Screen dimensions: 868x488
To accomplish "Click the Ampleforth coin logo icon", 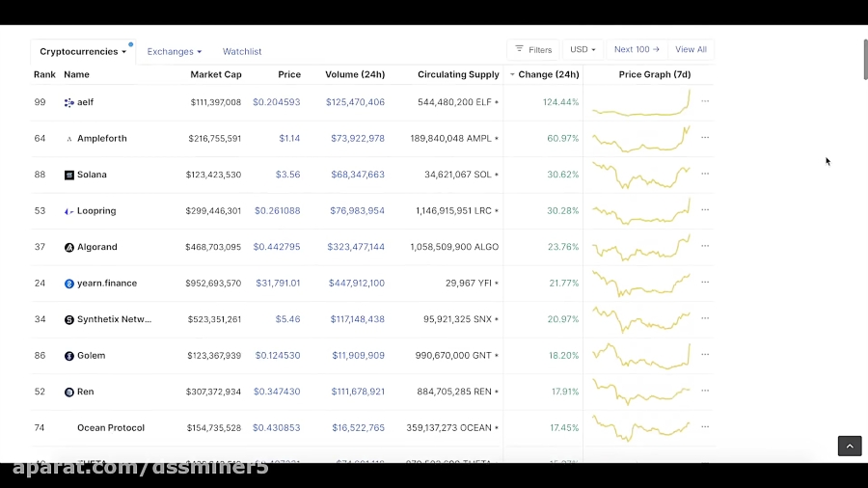I will (x=69, y=139).
